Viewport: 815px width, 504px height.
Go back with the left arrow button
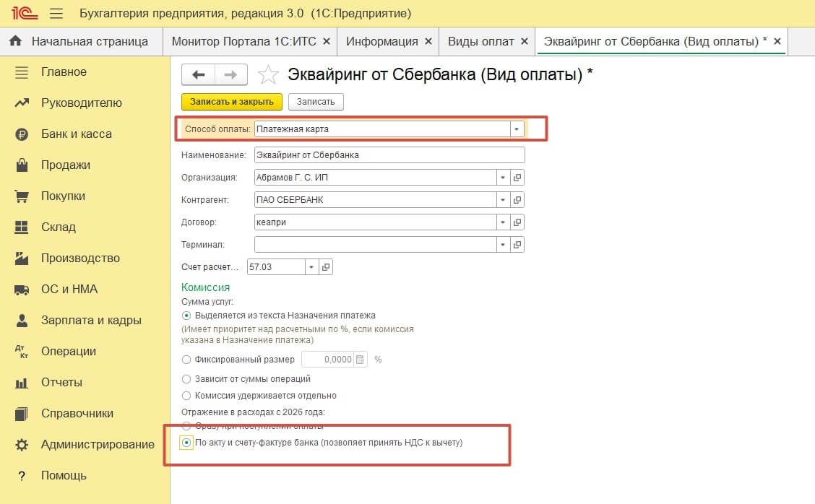click(198, 75)
